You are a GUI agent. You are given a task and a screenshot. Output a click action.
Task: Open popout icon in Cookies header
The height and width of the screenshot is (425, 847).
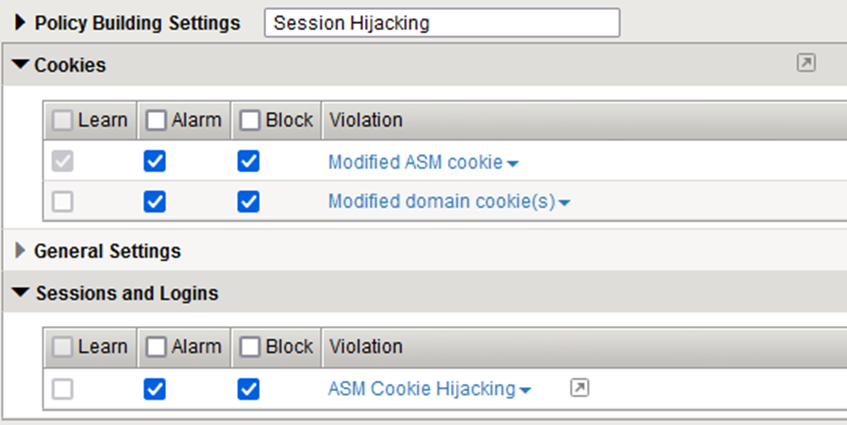[806, 63]
